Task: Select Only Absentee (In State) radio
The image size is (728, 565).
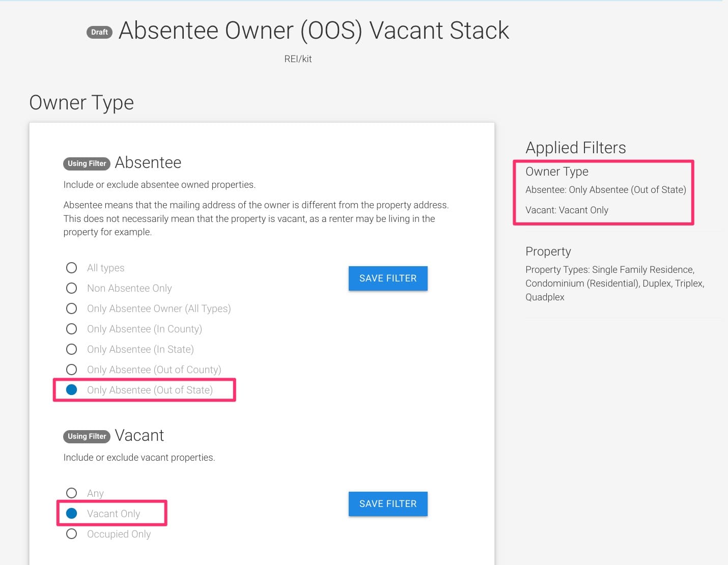Action: pos(72,349)
